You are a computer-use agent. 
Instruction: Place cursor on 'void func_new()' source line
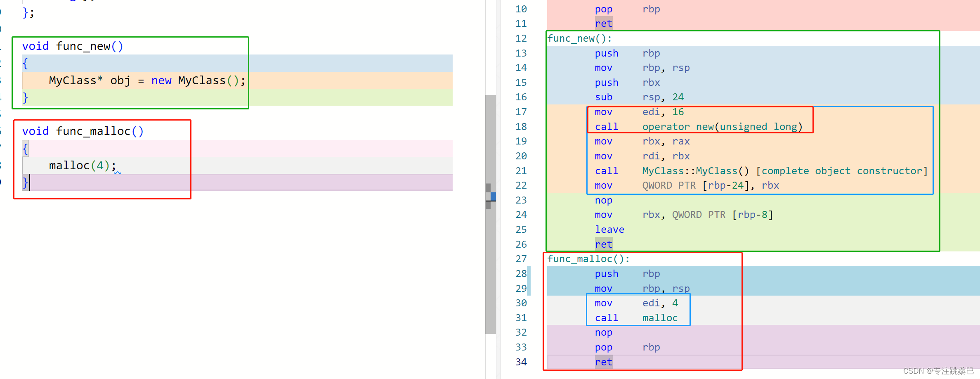(x=73, y=46)
